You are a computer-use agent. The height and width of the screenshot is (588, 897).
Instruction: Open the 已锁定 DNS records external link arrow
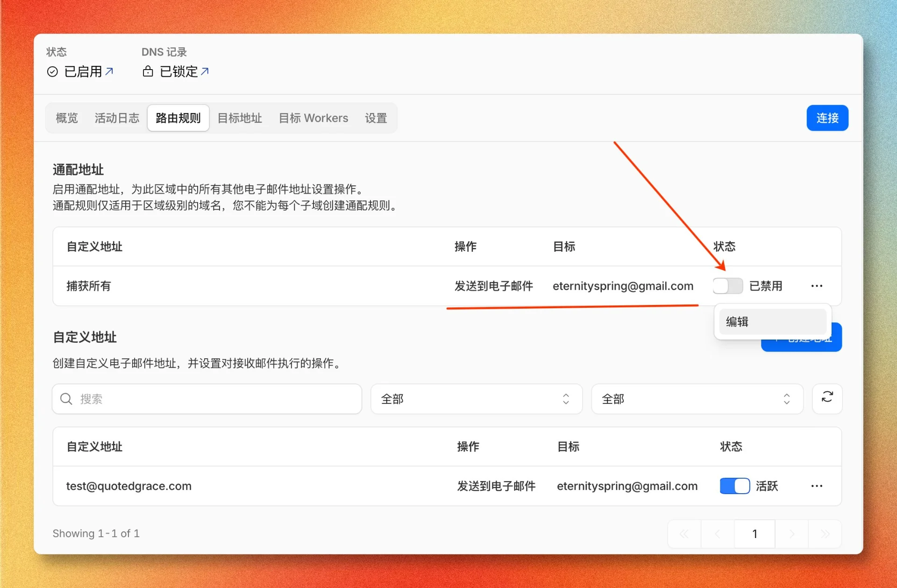(x=205, y=71)
